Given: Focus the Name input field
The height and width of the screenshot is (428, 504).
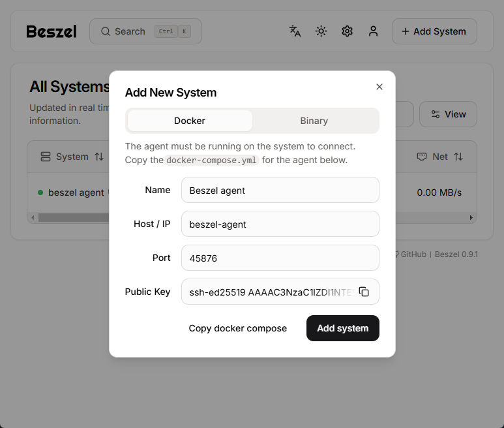Looking at the screenshot, I should [x=280, y=190].
